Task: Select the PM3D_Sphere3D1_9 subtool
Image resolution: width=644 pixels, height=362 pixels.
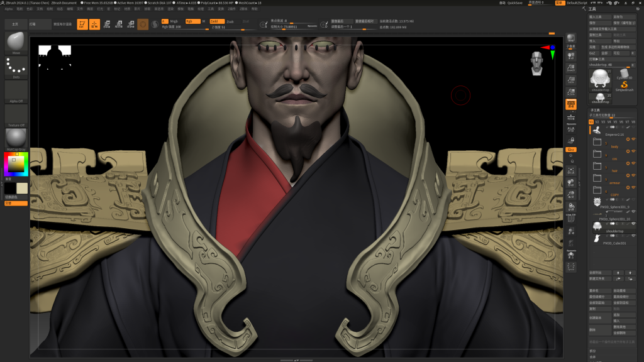Action: (x=613, y=204)
